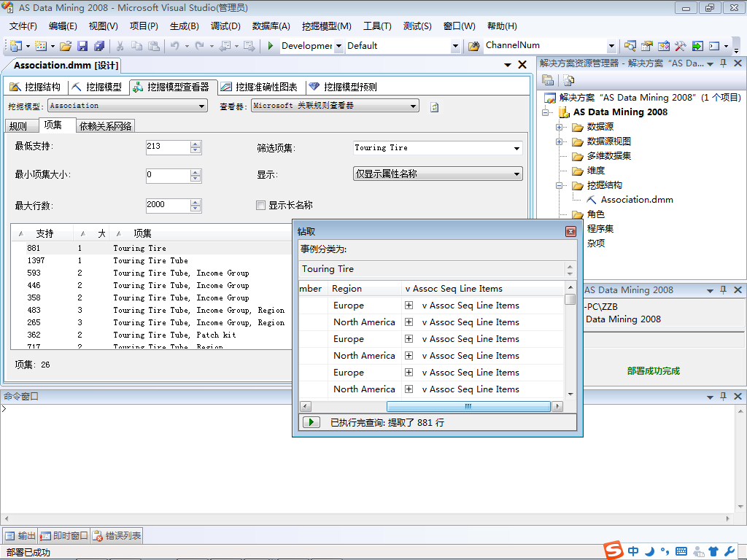Click the refresh viewer icon beside the viewer dropdown

tap(434, 107)
